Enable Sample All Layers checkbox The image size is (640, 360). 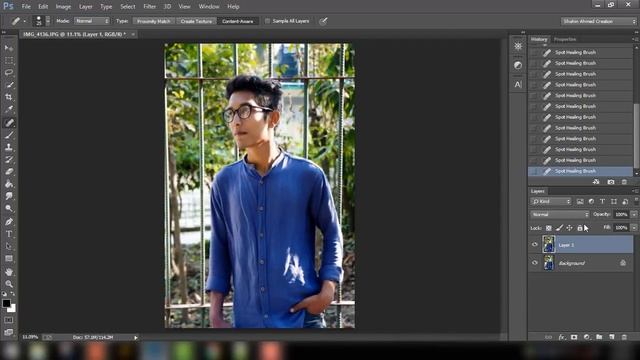click(x=267, y=21)
